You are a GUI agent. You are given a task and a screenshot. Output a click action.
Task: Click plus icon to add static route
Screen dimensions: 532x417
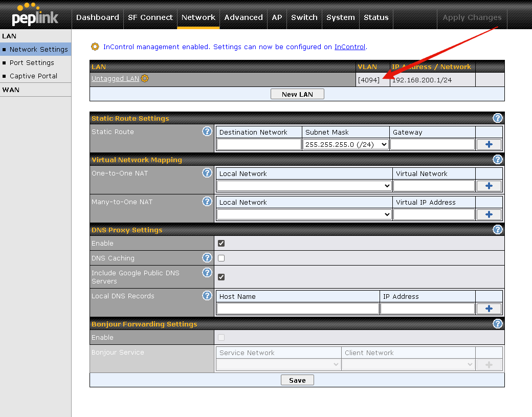click(489, 145)
